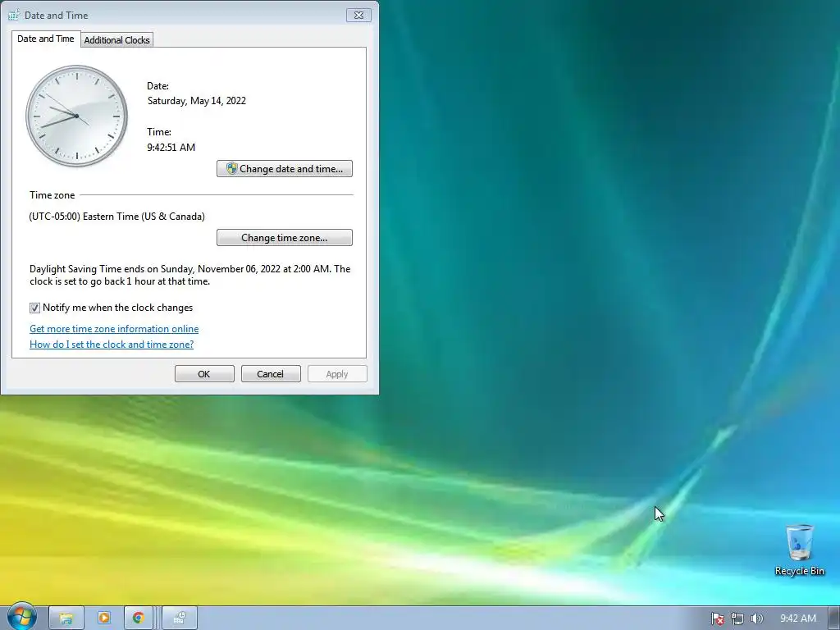Click the date text Saturday, May 14, 2022

(197, 101)
